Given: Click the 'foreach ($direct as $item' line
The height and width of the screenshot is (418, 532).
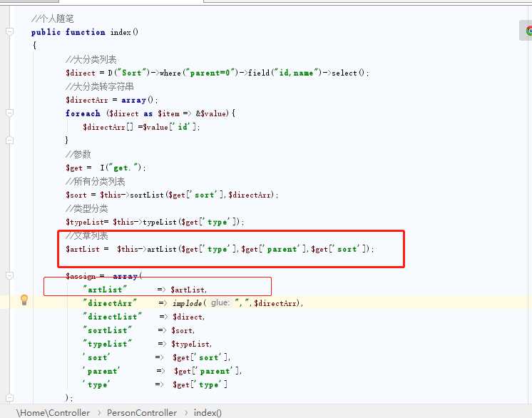Looking at the screenshot, I should (150, 113).
